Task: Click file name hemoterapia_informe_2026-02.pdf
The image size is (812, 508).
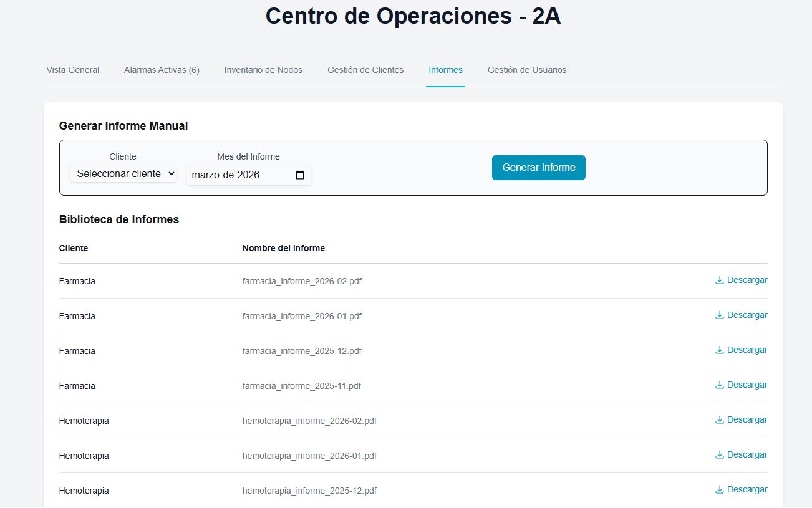Action: (309, 421)
